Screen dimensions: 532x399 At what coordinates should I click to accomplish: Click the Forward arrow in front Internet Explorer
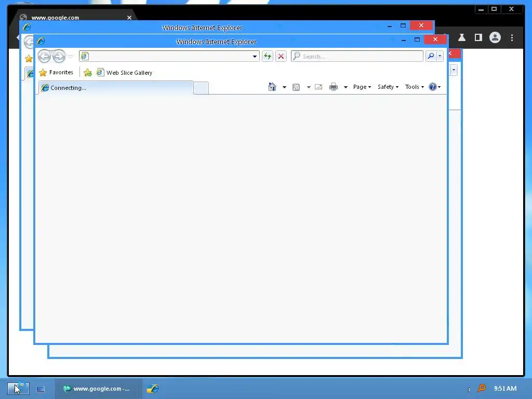click(59, 56)
